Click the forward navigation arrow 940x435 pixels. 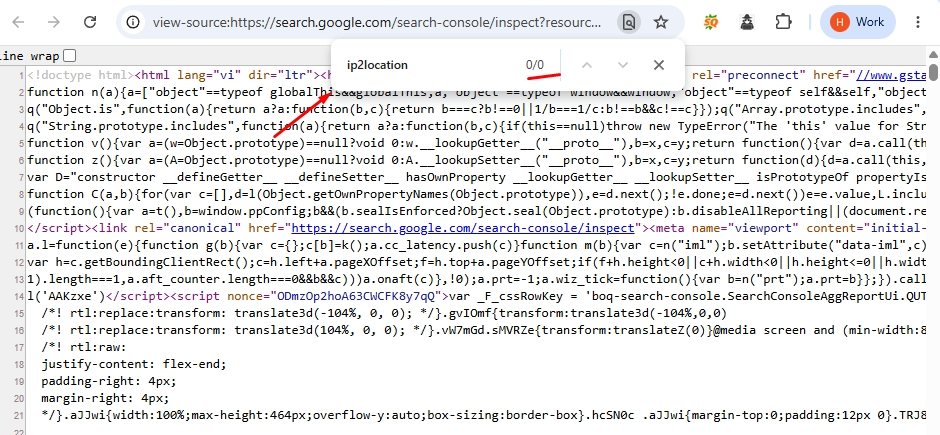click(x=54, y=22)
